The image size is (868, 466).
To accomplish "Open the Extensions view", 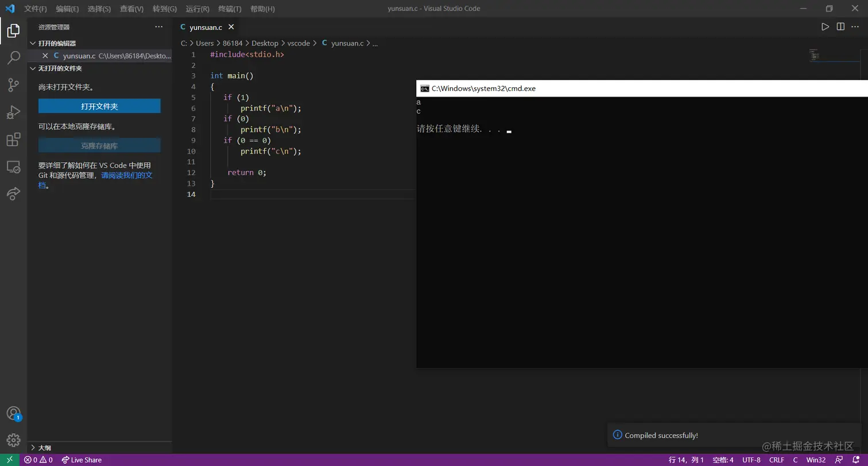I will [x=13, y=140].
